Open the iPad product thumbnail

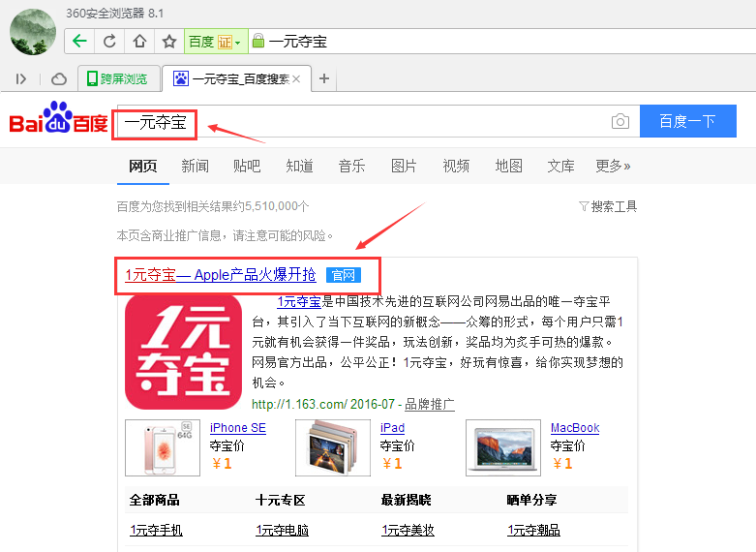click(x=333, y=447)
